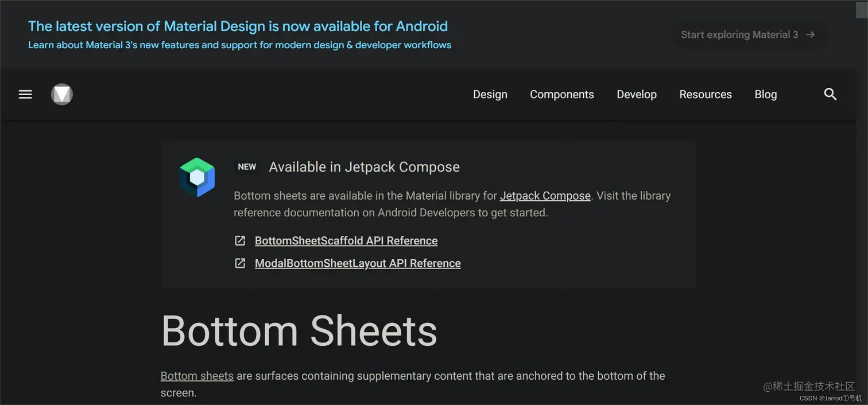The width and height of the screenshot is (868, 405).
Task: Click external-link icon beside BottomSheetScaffold
Action: click(x=240, y=240)
